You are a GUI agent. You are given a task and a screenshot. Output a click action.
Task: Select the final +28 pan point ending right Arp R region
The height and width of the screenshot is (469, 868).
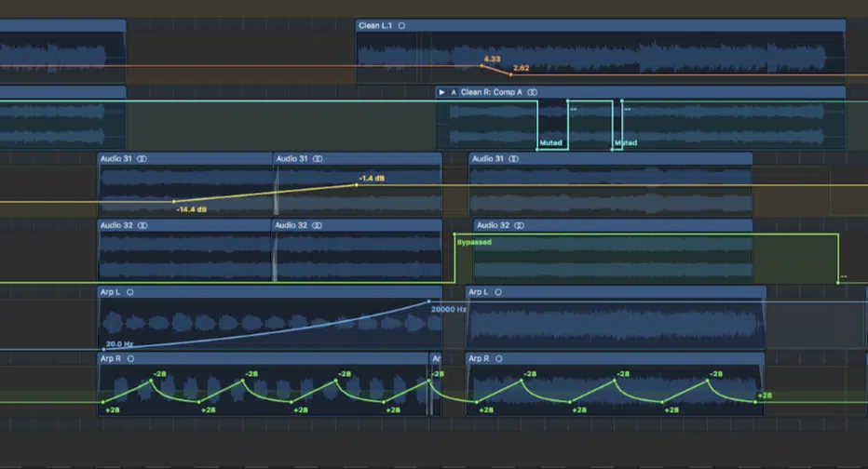pyautogui.click(x=755, y=402)
